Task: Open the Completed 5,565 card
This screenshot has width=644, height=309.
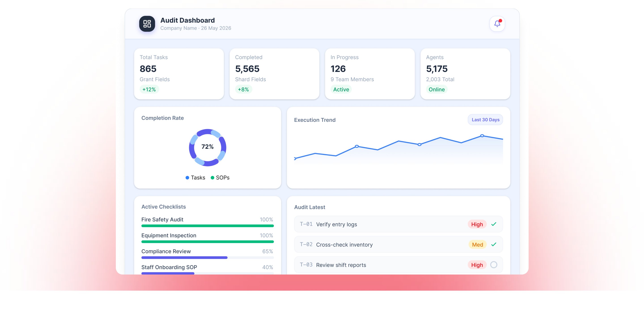Action: (x=275, y=74)
